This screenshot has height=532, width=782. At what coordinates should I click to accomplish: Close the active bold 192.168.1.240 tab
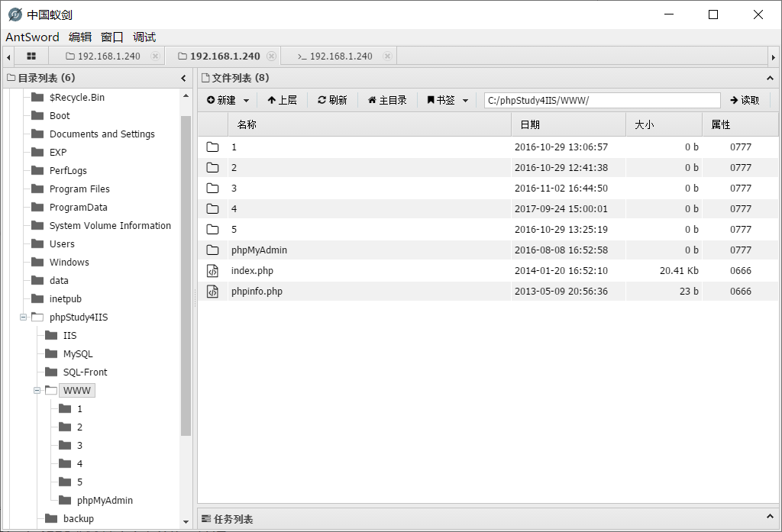tap(271, 56)
